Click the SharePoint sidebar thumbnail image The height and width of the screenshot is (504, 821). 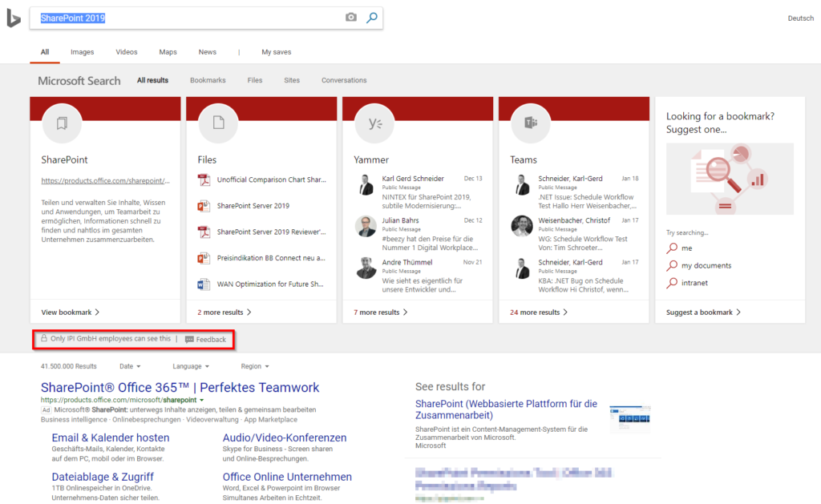(x=630, y=419)
